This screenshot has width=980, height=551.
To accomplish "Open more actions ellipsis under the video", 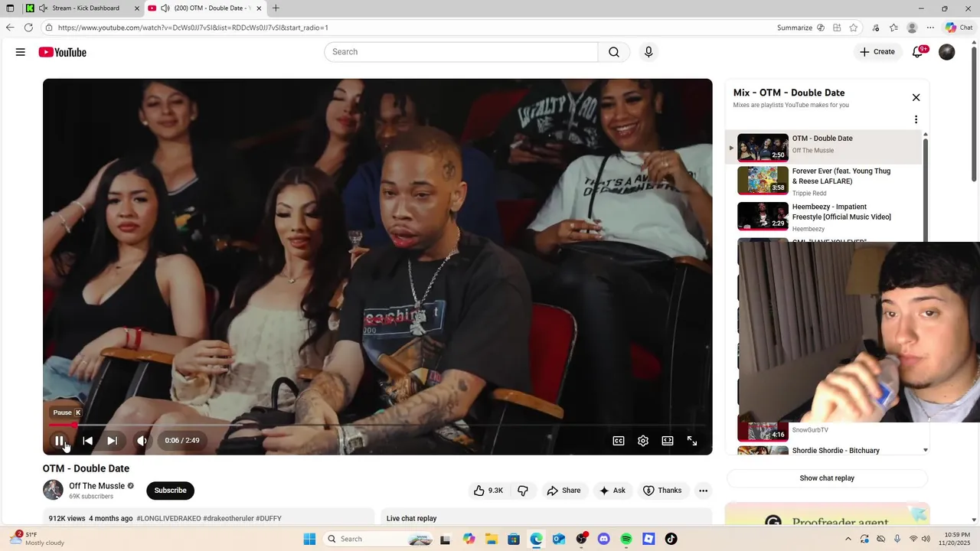I will [703, 491].
